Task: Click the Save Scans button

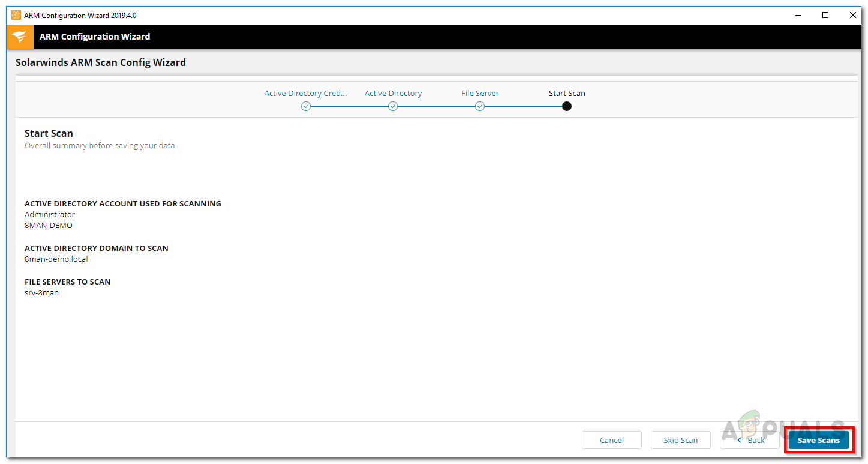Action: [819, 440]
